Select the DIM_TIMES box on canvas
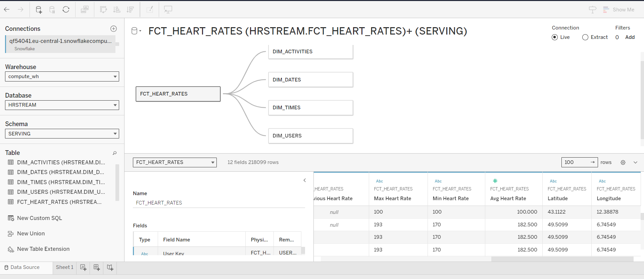644x279 pixels. click(310, 108)
